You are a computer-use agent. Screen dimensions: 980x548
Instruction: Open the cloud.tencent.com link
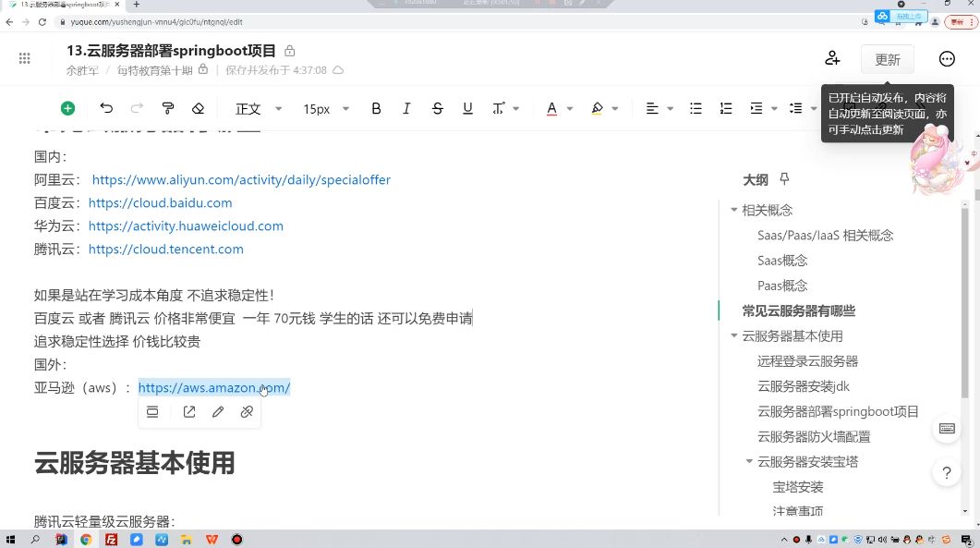coord(165,249)
